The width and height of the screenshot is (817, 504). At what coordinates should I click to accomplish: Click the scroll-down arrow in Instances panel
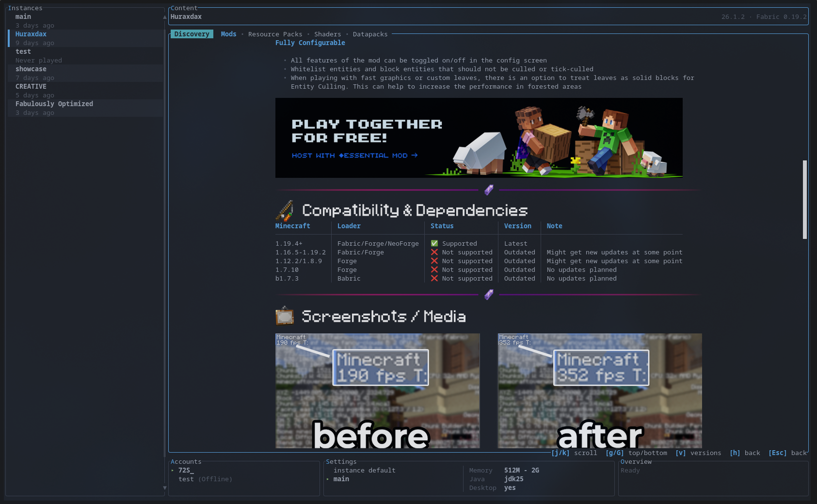click(165, 488)
